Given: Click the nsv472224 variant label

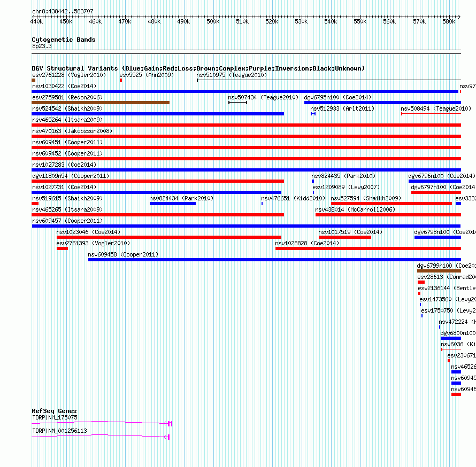Looking at the screenshot, I should [x=457, y=322].
